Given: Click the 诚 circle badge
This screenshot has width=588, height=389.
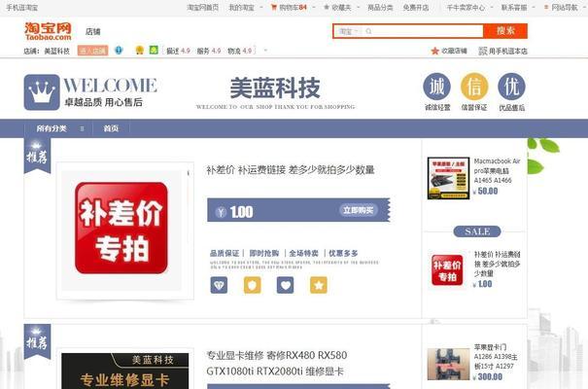Looking at the screenshot, I should click(437, 87).
